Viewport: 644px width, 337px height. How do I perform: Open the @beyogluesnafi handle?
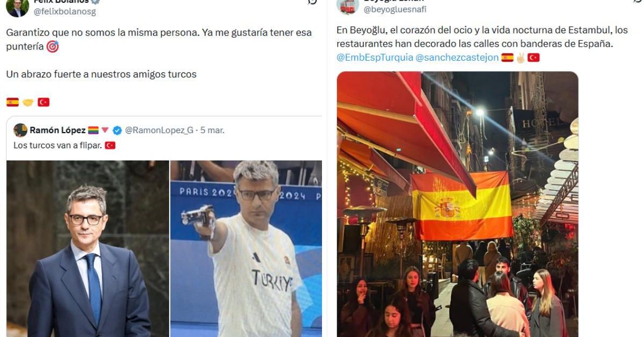point(395,9)
